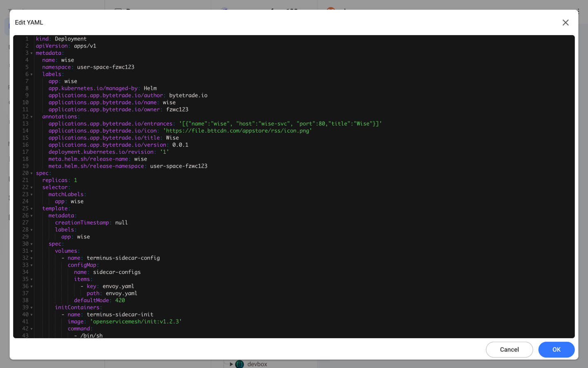Collapse the matchLabels block on line 23
Viewport: 588px width, 368px height.
click(31, 194)
